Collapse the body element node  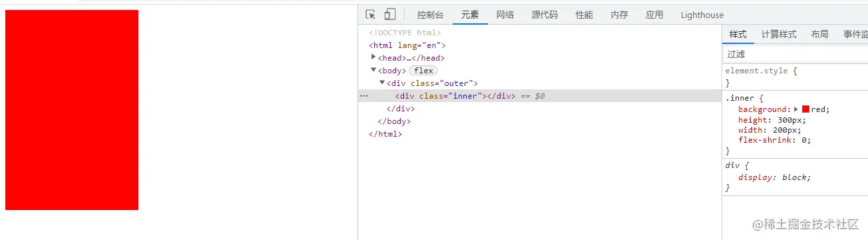pyautogui.click(x=374, y=70)
